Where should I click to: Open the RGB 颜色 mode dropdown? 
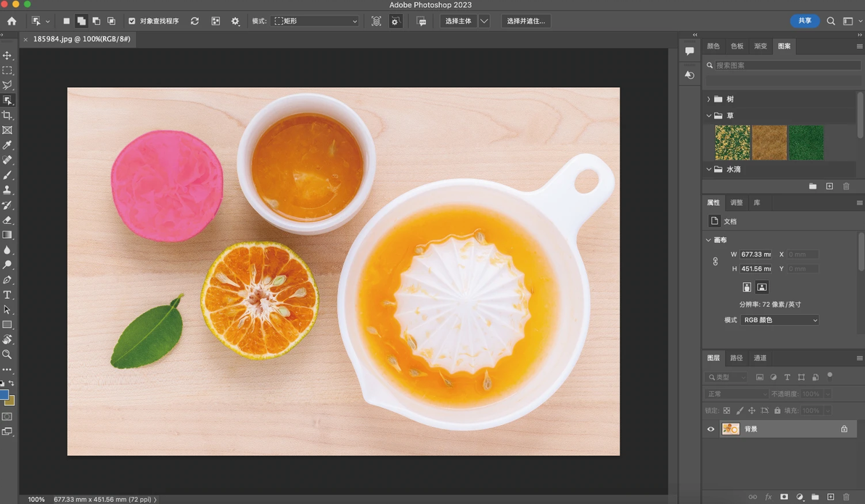point(779,320)
